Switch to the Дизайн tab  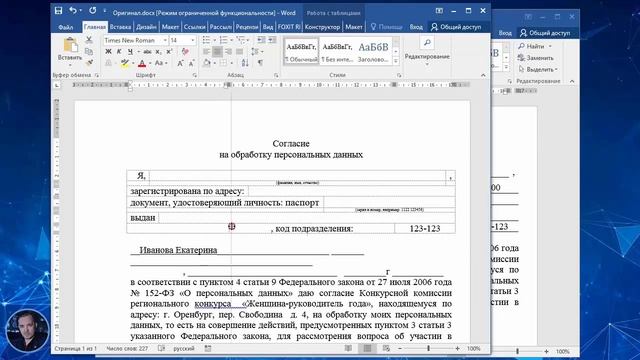coord(146,27)
